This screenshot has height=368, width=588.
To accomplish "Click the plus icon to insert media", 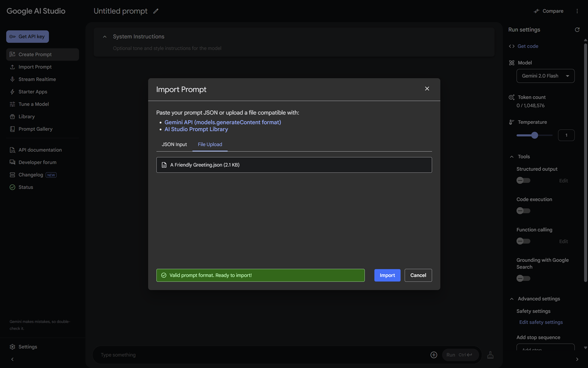I will [434, 355].
